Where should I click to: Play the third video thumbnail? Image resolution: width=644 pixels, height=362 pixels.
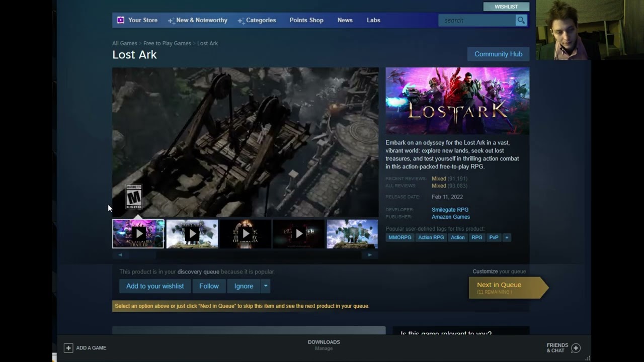(246, 234)
